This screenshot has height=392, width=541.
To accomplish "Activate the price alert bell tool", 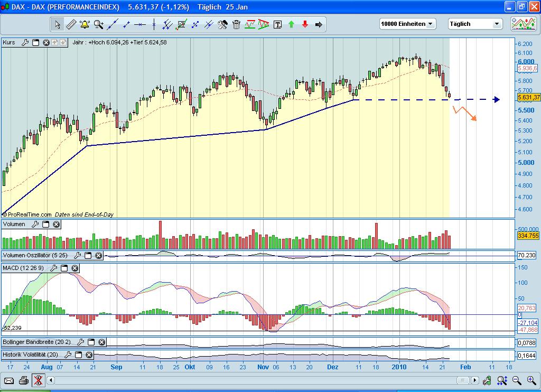I will [84, 24].
